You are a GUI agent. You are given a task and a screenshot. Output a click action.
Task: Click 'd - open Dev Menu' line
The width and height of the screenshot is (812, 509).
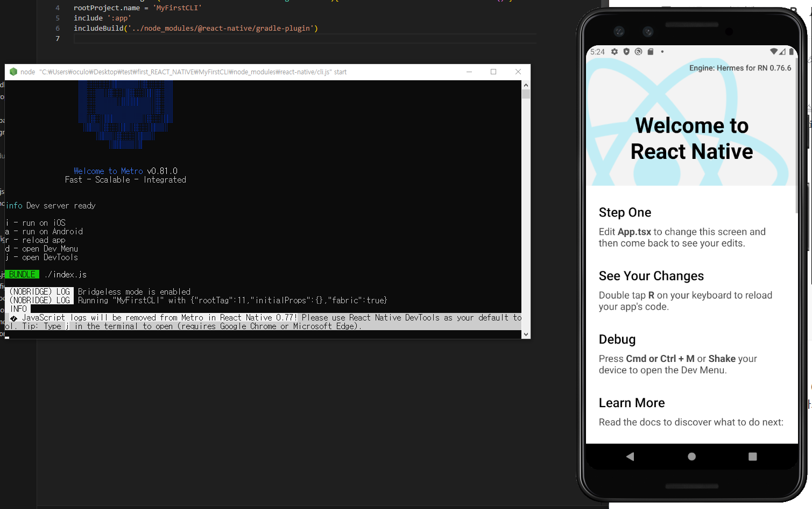42,249
